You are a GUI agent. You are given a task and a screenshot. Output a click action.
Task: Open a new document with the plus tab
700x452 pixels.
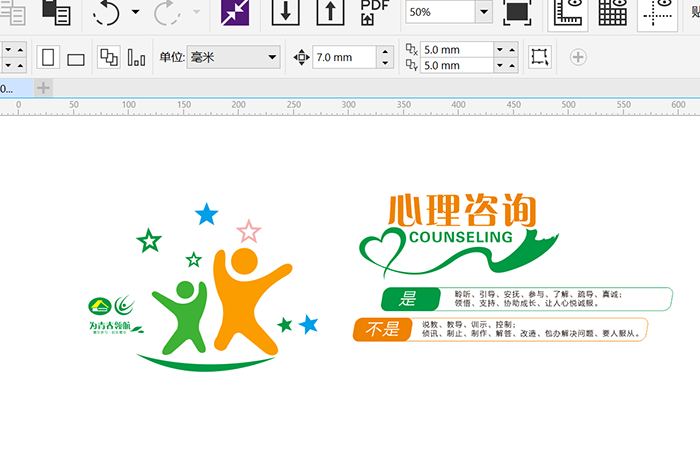tap(43, 88)
